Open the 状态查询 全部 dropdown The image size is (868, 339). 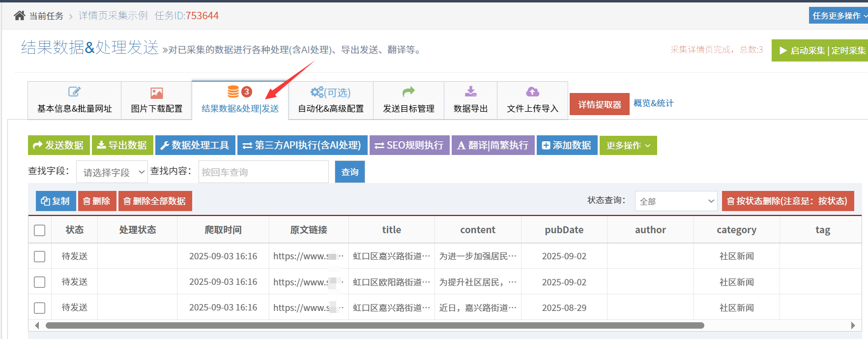tap(676, 201)
